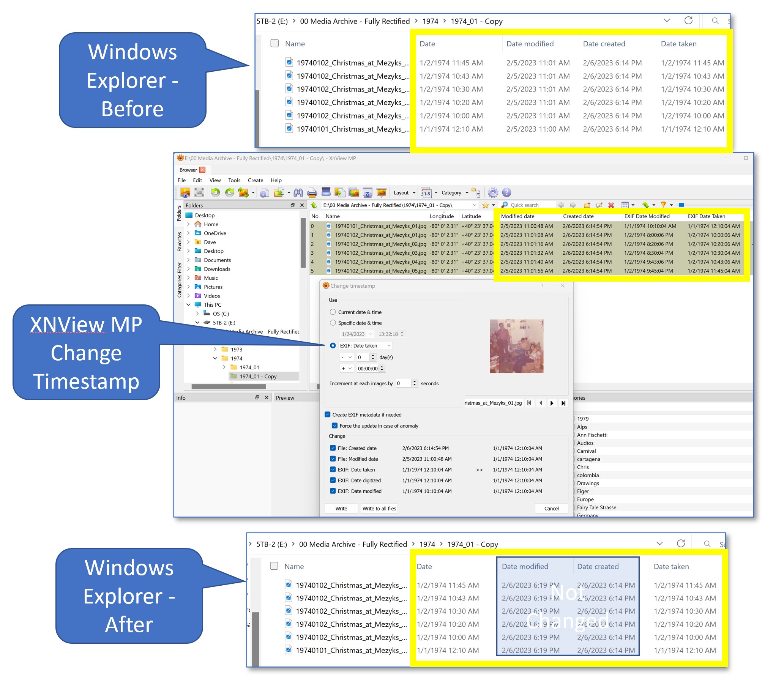784x687 pixels.
Task: Click the thumbnail size slider handle
Action: (x=681, y=205)
